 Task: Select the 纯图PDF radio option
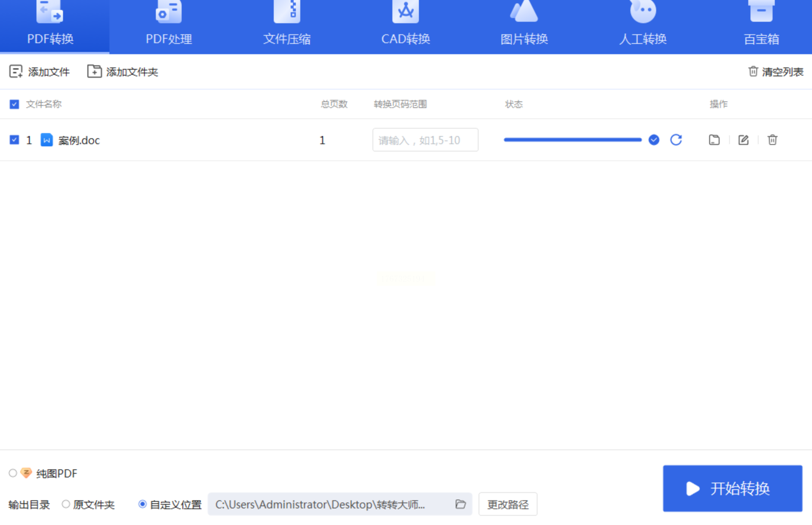13,473
